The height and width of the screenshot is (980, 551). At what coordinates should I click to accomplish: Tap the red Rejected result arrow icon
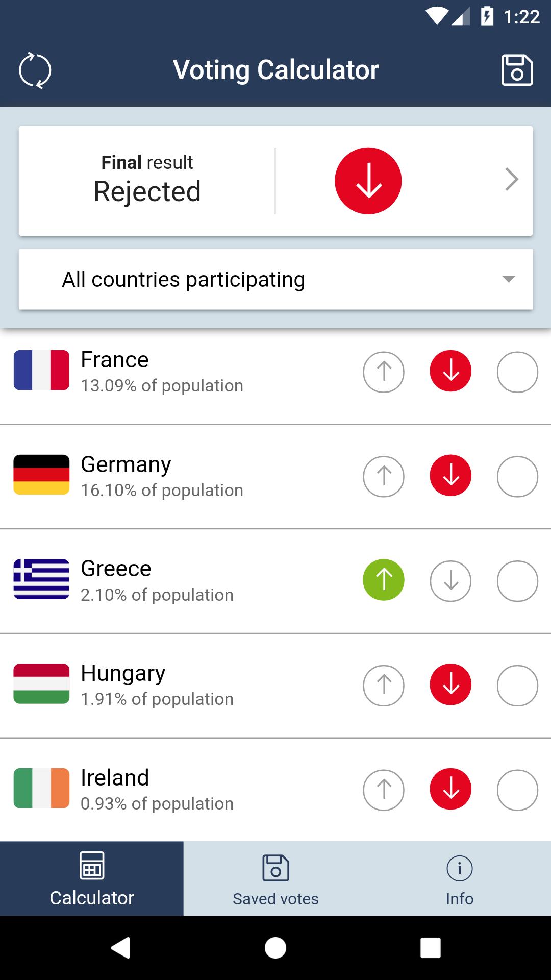[368, 181]
